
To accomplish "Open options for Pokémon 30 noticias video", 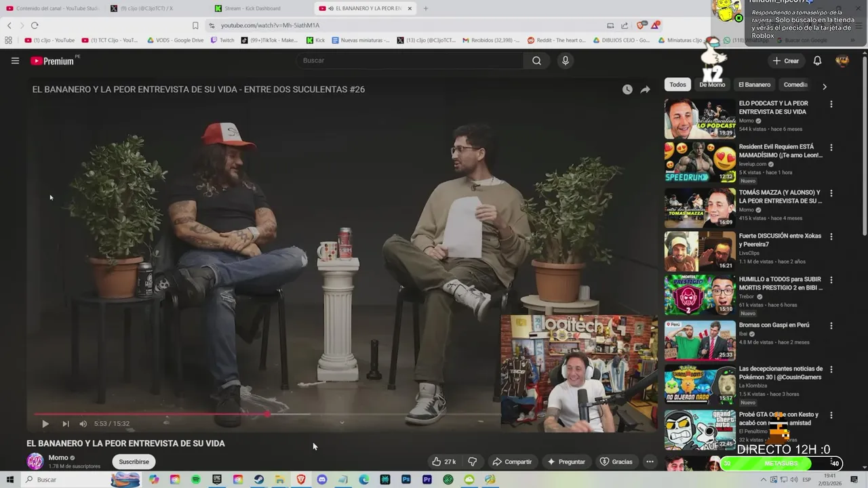I will click(831, 369).
